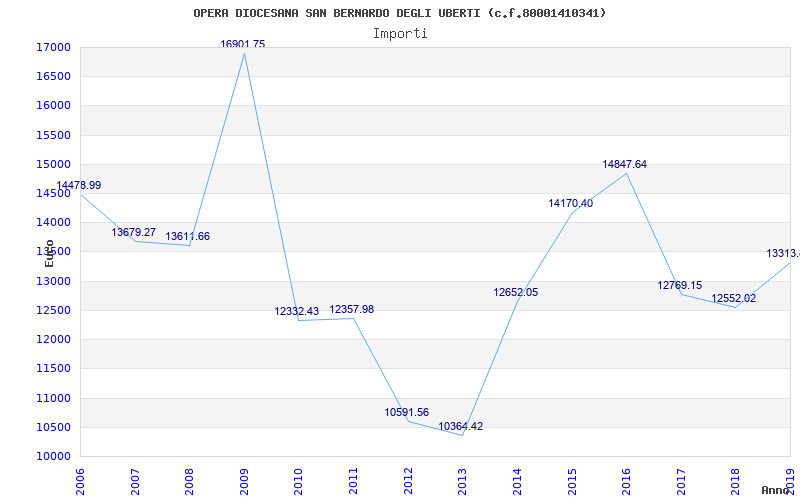Click the 2007 x-axis year label
800x500 pixels.
(x=135, y=481)
